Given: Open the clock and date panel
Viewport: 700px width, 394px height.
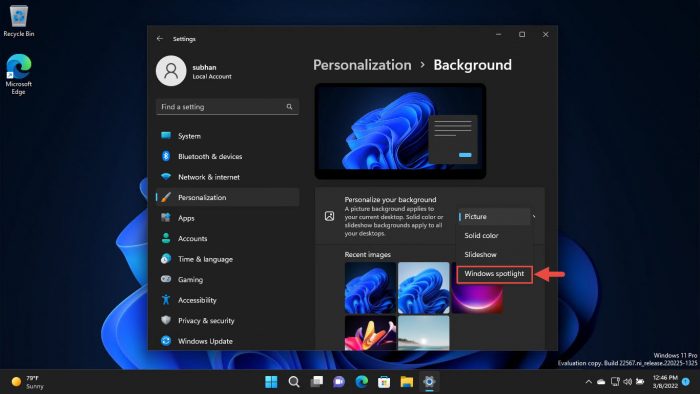Looking at the screenshot, I should click(665, 382).
